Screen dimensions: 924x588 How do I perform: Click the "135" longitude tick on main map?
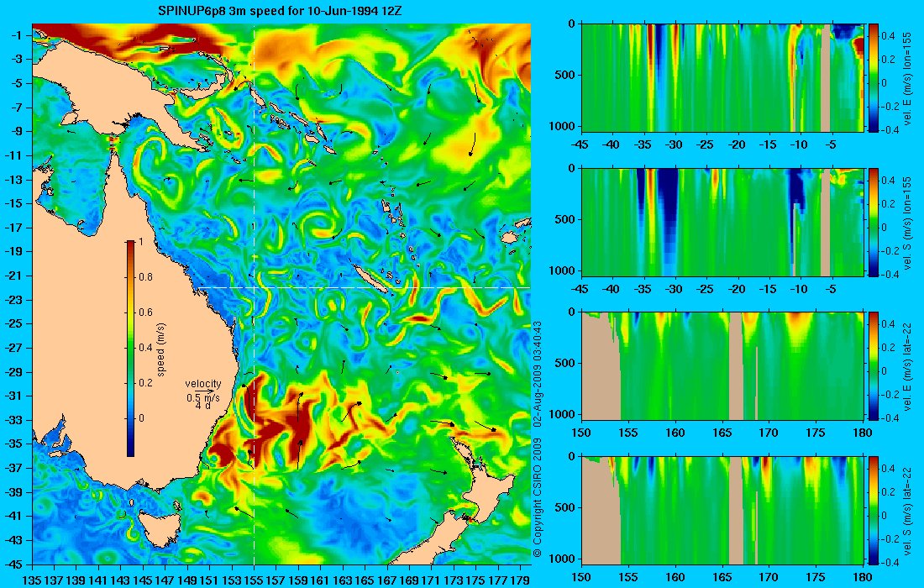[31, 580]
